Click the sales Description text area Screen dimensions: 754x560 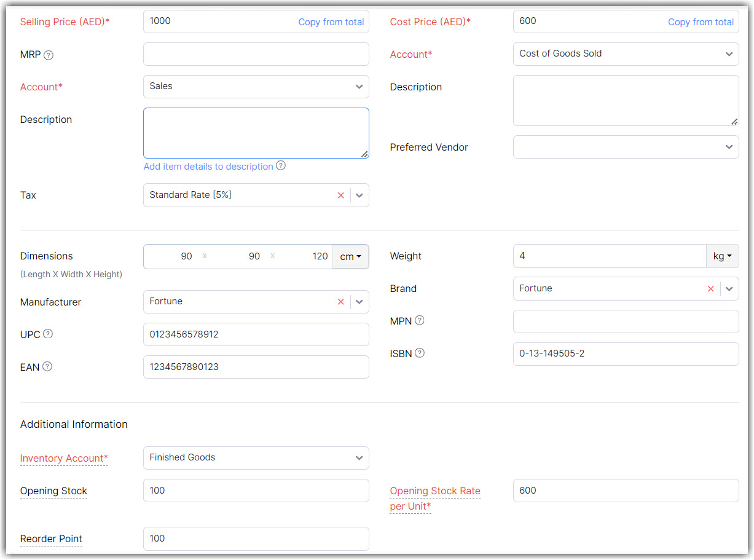tap(256, 133)
